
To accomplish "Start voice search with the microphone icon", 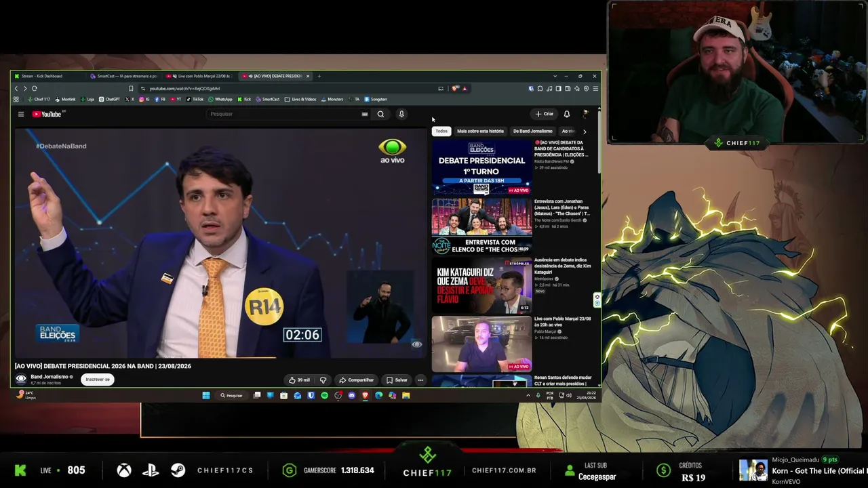I will (x=401, y=114).
